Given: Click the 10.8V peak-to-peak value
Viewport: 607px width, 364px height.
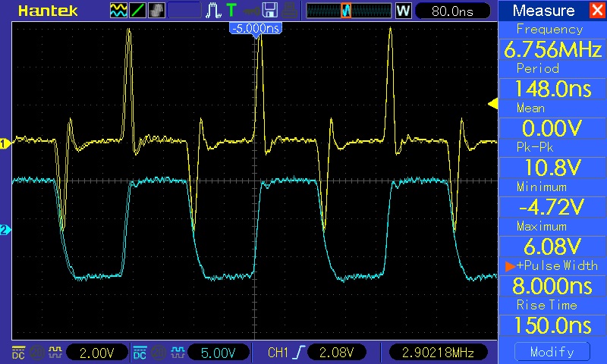Looking at the screenshot, I should pyautogui.click(x=552, y=168).
